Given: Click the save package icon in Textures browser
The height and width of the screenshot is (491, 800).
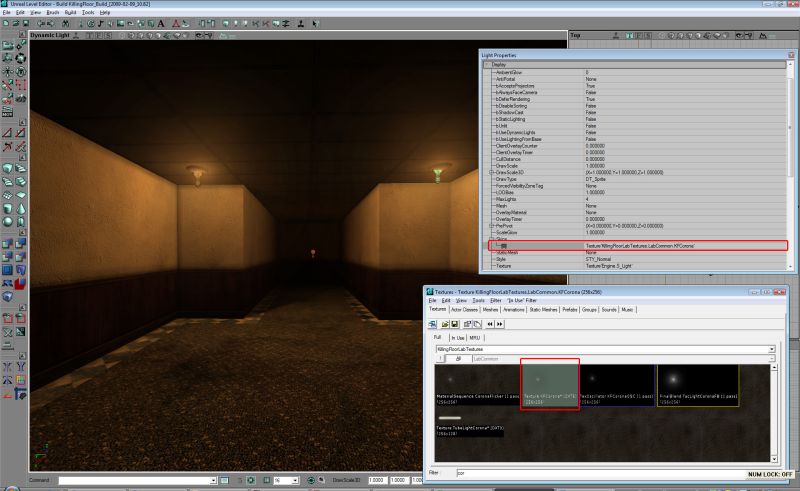Looking at the screenshot, I should pyautogui.click(x=455, y=324).
